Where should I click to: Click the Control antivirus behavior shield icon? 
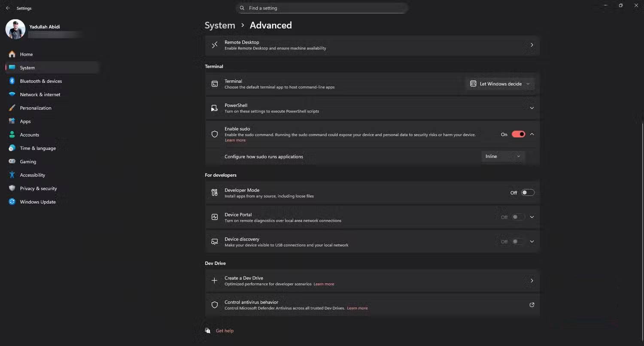click(x=215, y=305)
